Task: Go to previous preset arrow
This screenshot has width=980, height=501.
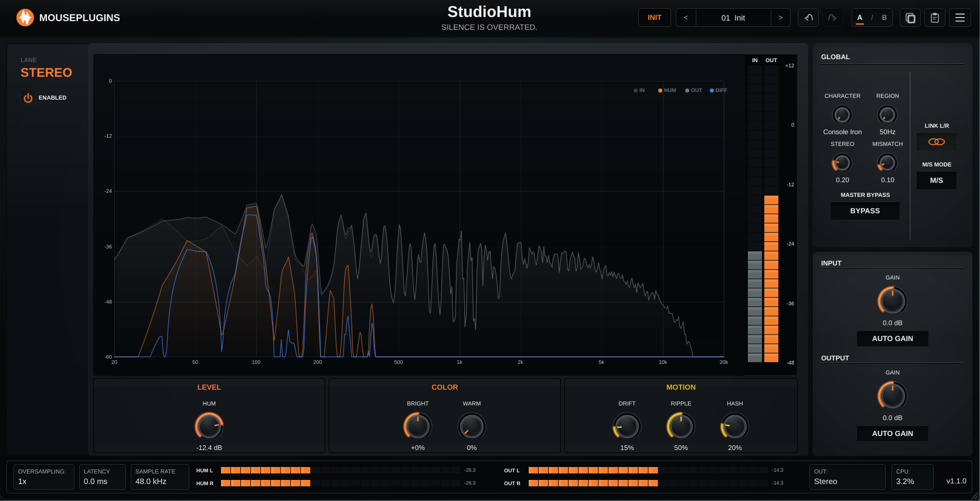Action: (x=686, y=18)
